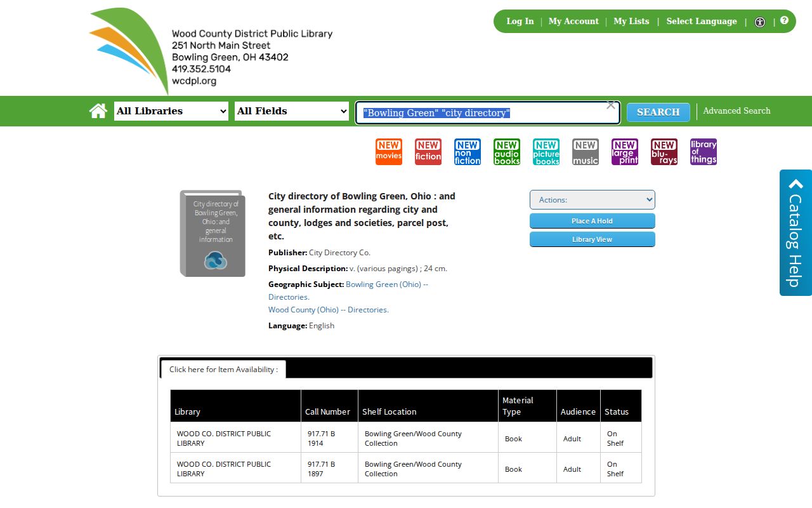Open the Advanced Search link
812x508 pixels.
(737, 110)
